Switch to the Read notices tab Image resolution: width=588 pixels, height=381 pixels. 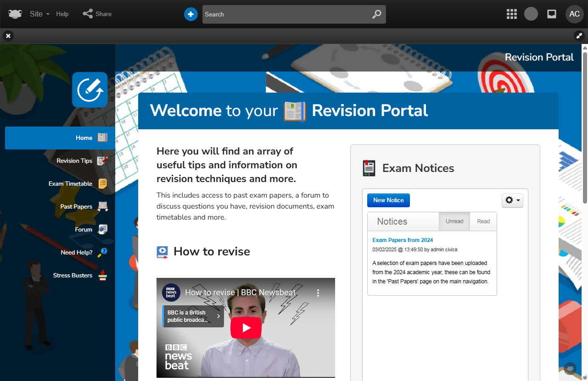(x=483, y=221)
